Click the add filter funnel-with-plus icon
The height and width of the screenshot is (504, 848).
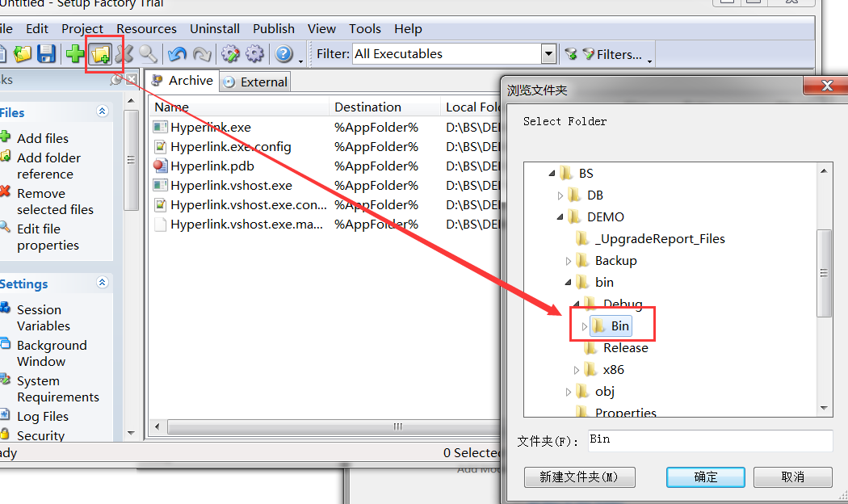point(570,53)
